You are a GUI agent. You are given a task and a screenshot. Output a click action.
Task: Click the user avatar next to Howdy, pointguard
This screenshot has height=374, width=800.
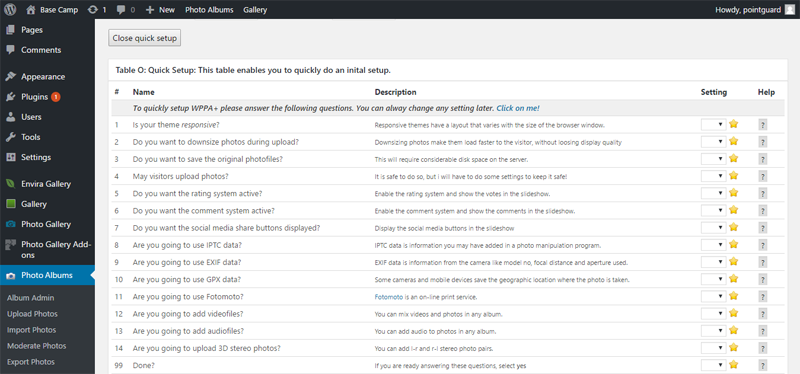pyautogui.click(x=789, y=9)
